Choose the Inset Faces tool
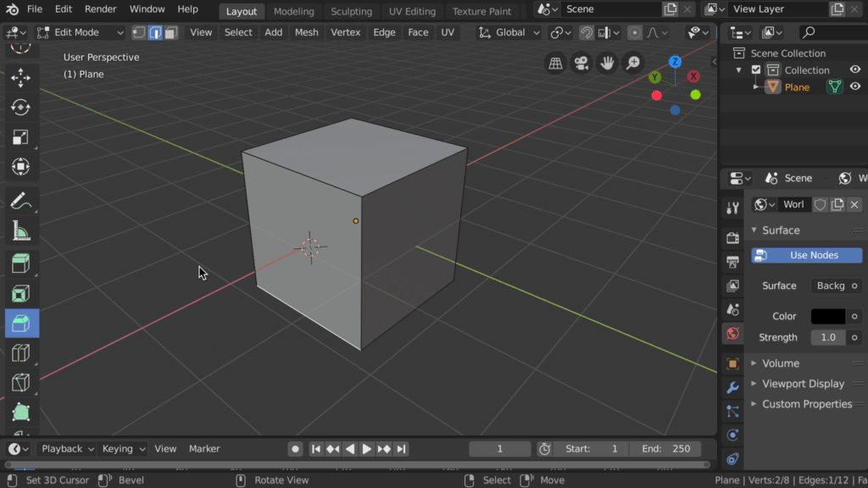Screen dimensions: 868x488 pyautogui.click(x=21, y=294)
